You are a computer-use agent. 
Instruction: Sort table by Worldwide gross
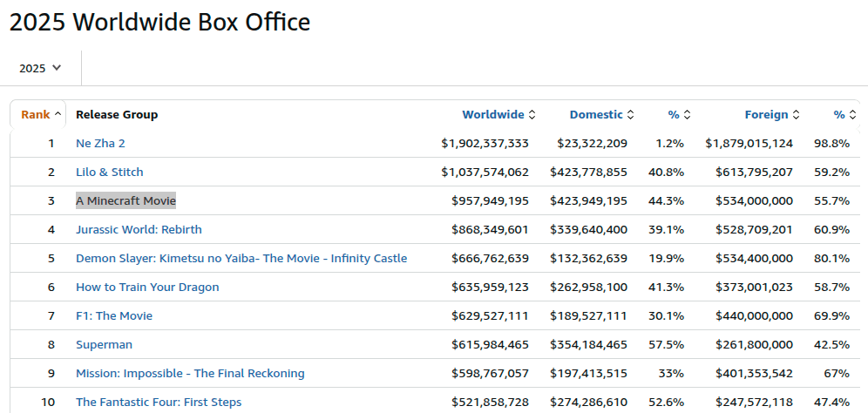click(x=498, y=114)
